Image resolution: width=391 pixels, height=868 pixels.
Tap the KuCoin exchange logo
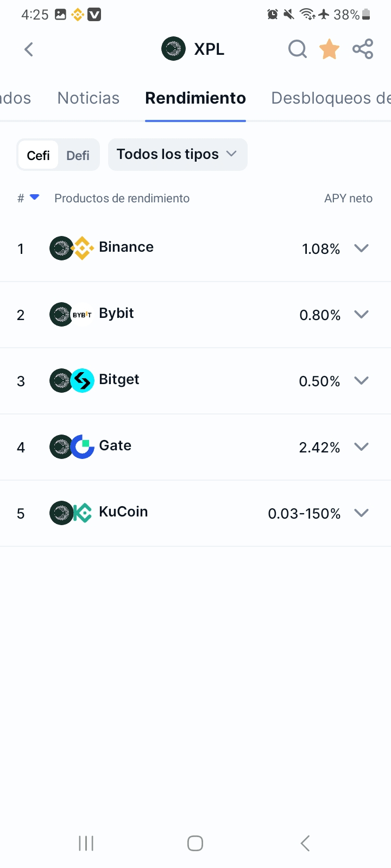83,513
